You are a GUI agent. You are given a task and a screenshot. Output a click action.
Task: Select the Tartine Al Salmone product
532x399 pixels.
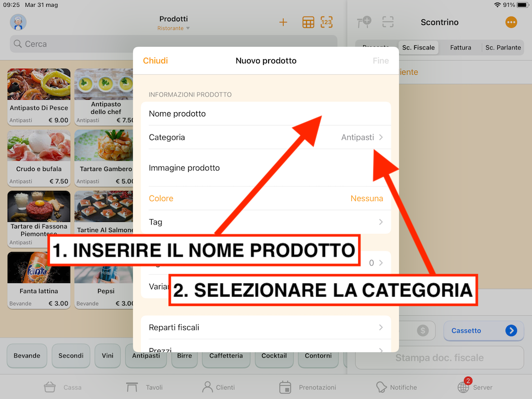pos(104,212)
